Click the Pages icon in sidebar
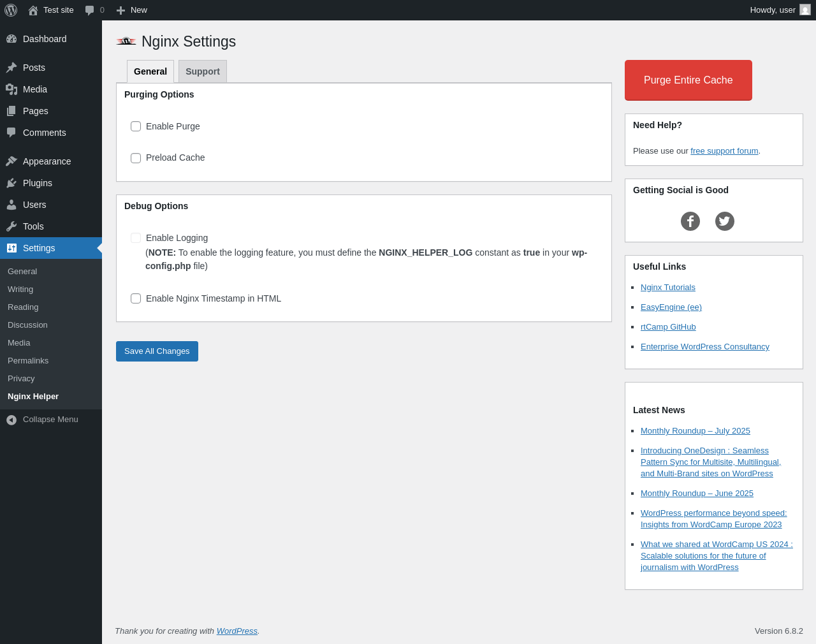The height and width of the screenshot is (644, 816). [x=11, y=111]
